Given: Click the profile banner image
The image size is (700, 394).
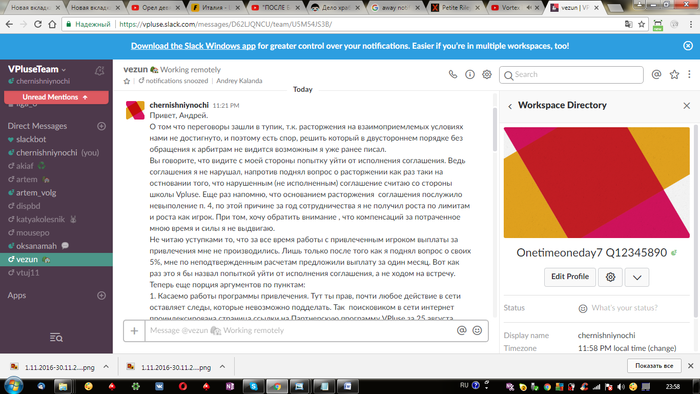Looking at the screenshot, I should pyautogui.click(x=596, y=182).
